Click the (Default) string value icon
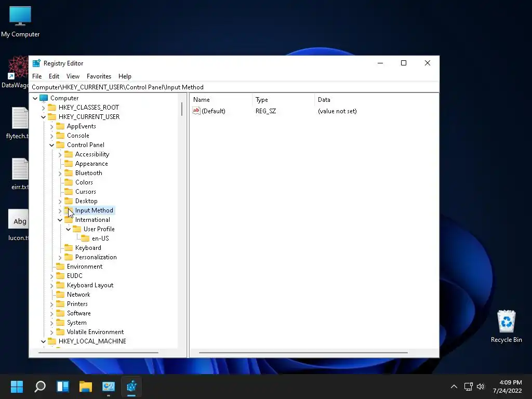 tap(196, 111)
